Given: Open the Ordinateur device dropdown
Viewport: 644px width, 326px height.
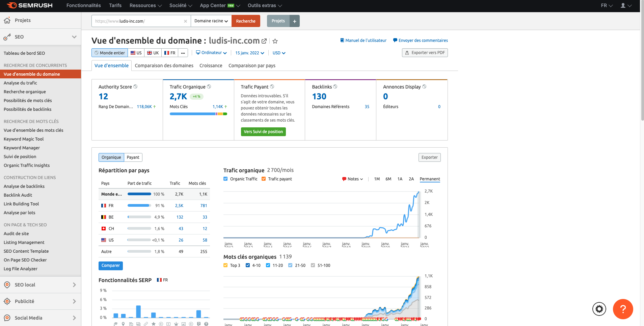Looking at the screenshot, I should (211, 53).
